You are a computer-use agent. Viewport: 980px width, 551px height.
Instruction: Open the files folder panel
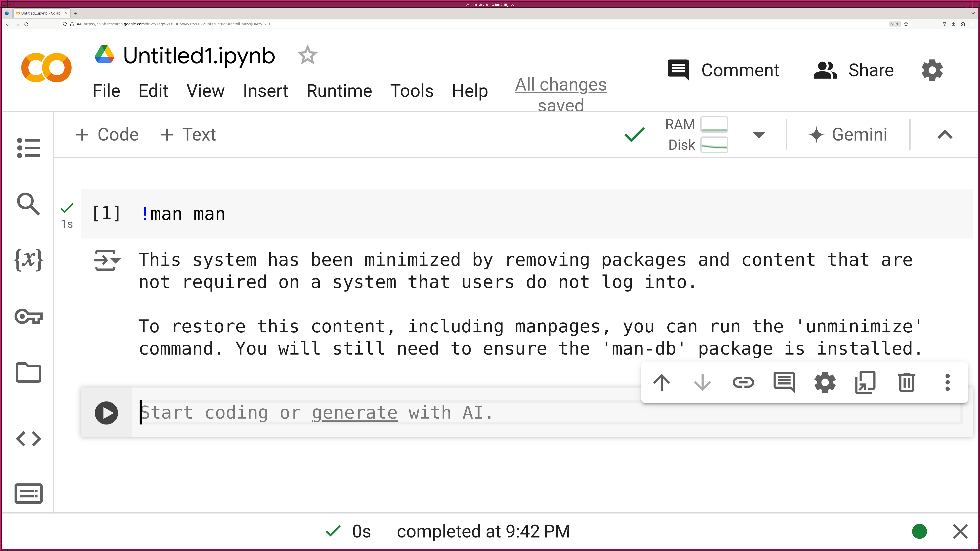(29, 373)
